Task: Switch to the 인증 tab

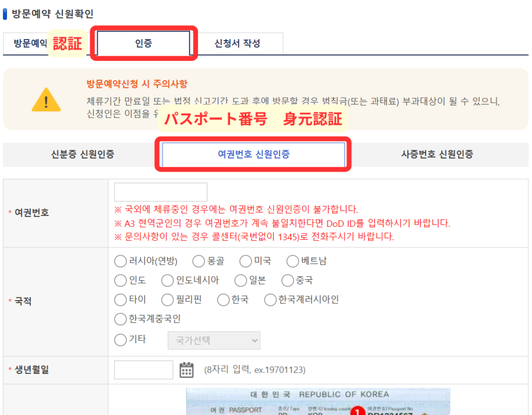Action: pos(143,43)
